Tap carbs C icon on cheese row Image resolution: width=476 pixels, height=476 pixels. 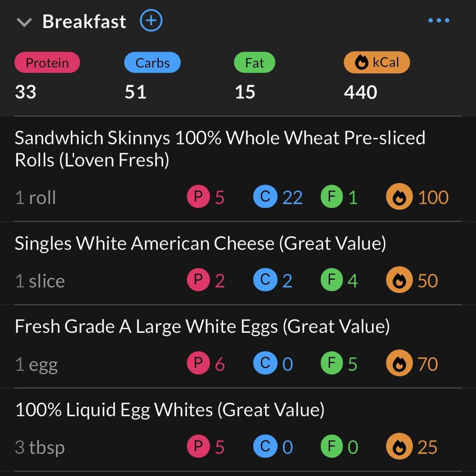265,281
